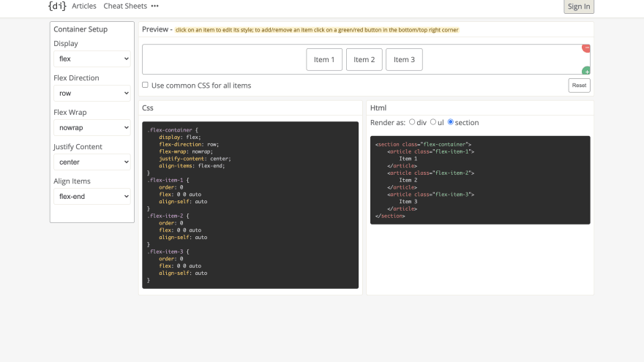Click the {di} site logo
644x362 pixels.
(57, 6)
